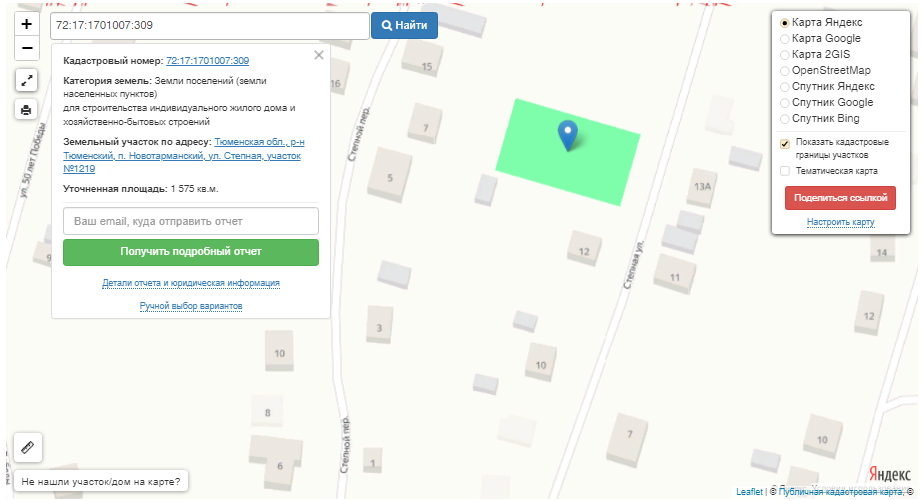Click the blue map pin marker
The height and width of the screenshot is (501, 922).
pyautogui.click(x=567, y=134)
